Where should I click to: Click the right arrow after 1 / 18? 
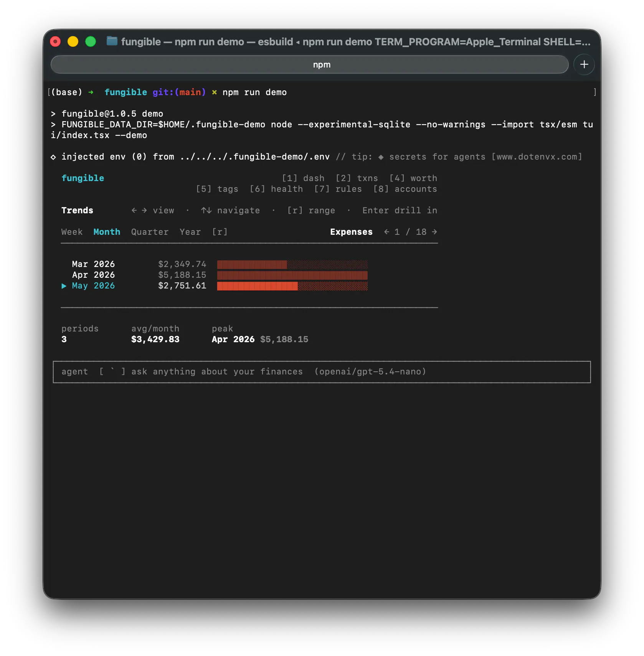coord(434,232)
